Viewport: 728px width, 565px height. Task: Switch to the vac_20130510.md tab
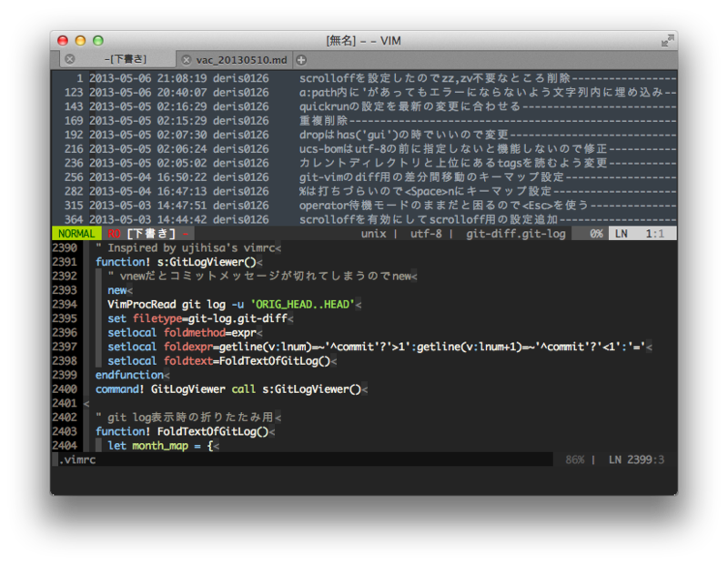pos(235,60)
